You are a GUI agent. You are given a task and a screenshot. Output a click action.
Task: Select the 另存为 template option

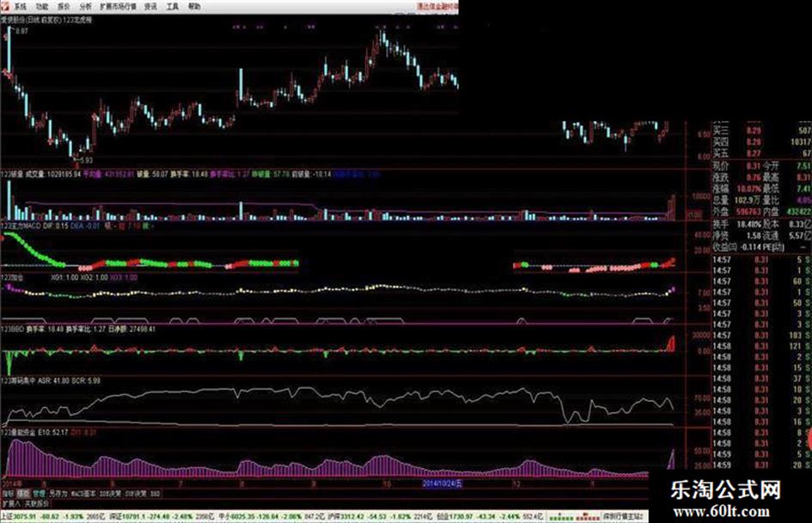coord(58,494)
